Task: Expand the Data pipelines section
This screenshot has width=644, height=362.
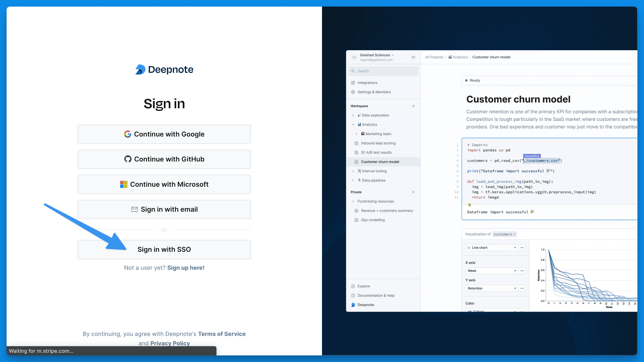Action: pyautogui.click(x=352, y=181)
